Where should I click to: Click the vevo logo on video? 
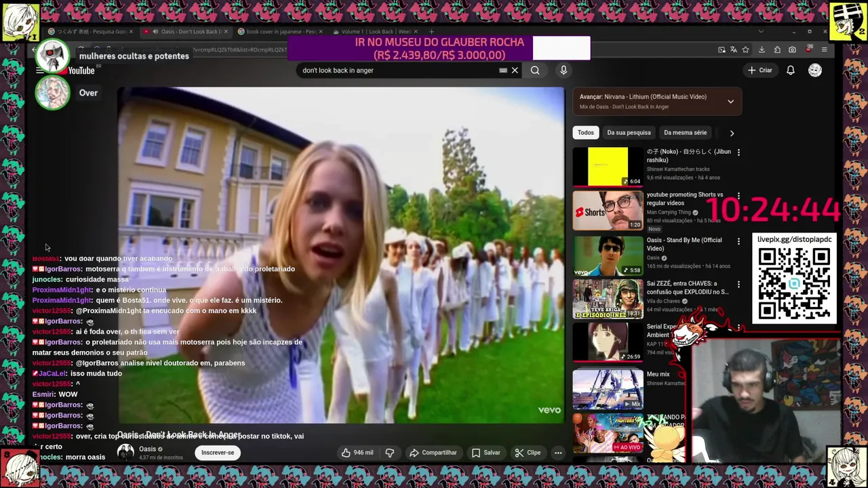click(549, 410)
